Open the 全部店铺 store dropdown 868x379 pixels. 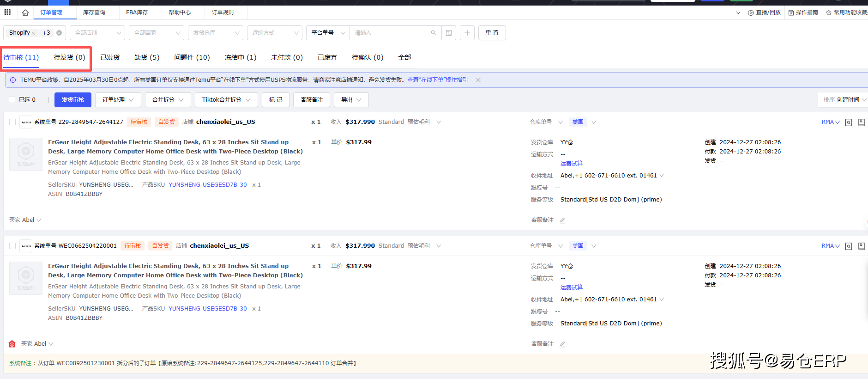tap(97, 33)
